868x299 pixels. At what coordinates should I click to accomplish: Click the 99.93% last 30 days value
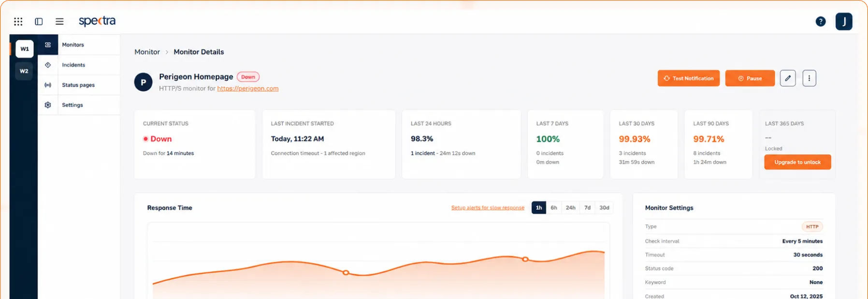pos(635,139)
